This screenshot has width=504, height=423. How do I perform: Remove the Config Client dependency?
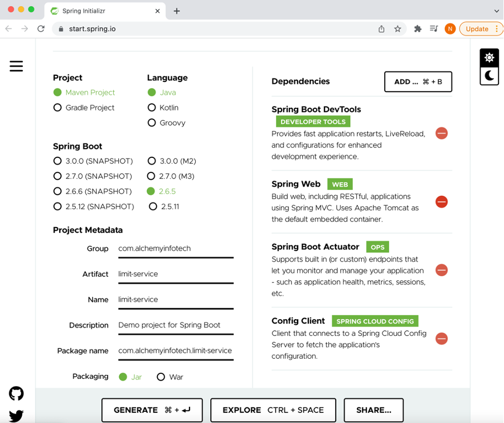[442, 339]
